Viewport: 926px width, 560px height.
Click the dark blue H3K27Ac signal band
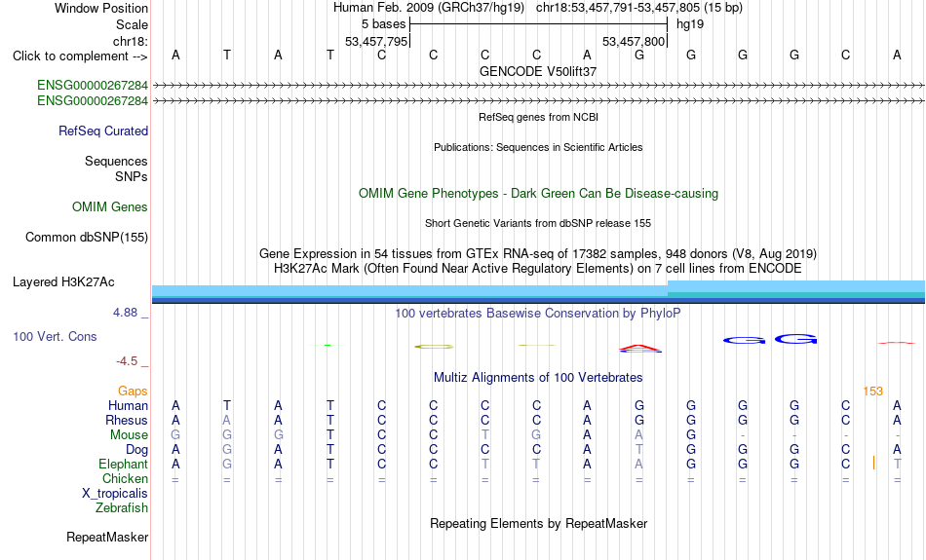coord(538,301)
